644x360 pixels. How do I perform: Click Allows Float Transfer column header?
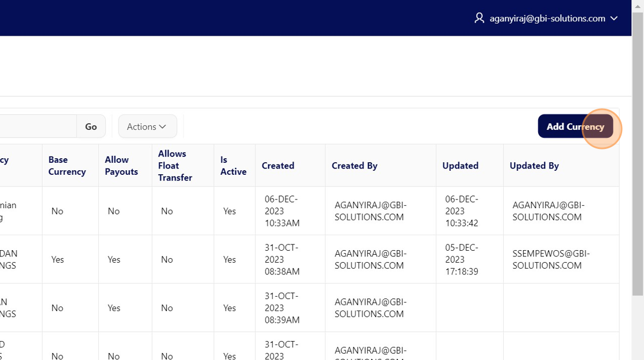coord(175,166)
